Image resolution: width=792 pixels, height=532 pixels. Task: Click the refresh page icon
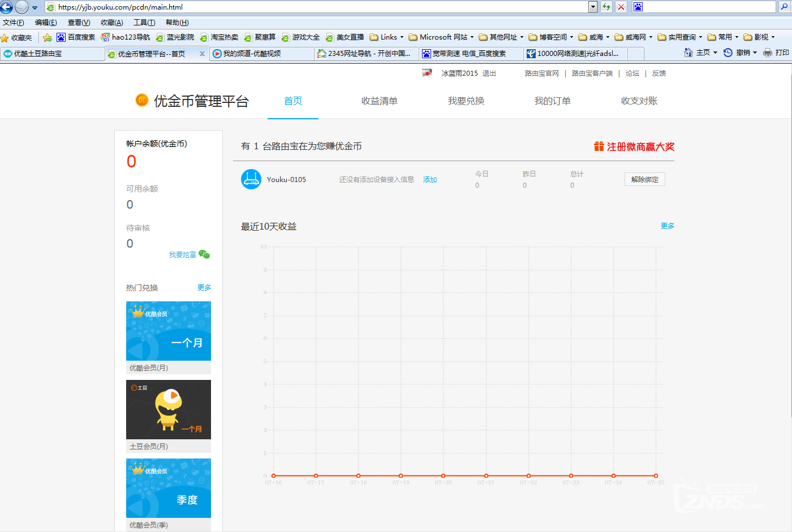click(606, 7)
